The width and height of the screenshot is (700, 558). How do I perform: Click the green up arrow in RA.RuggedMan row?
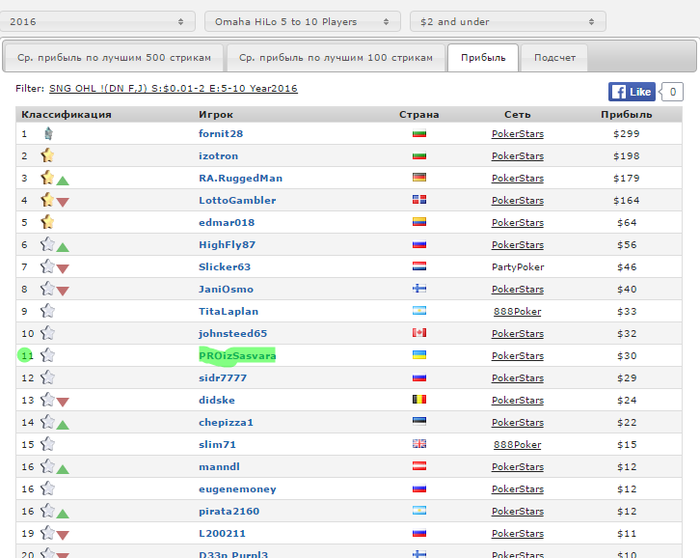coord(62,181)
